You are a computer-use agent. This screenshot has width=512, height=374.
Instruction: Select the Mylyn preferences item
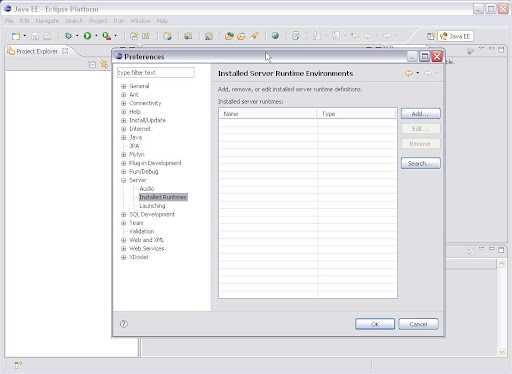tap(137, 155)
